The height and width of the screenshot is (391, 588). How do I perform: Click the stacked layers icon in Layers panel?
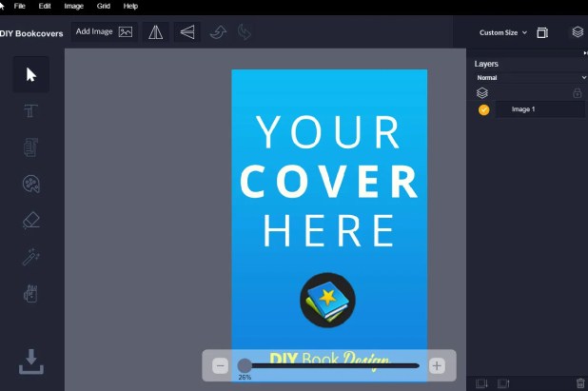tap(482, 92)
